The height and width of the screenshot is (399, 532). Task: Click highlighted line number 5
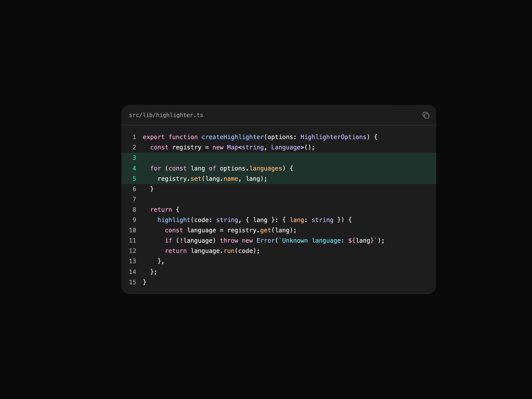[134, 179]
